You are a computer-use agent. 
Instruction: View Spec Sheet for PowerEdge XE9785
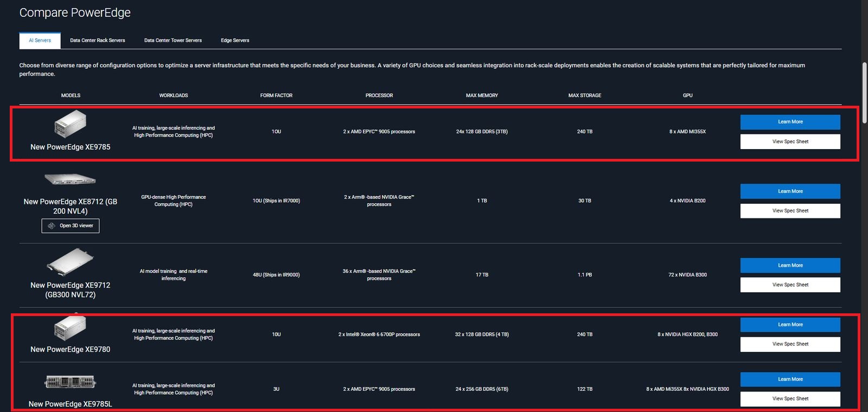pos(790,141)
